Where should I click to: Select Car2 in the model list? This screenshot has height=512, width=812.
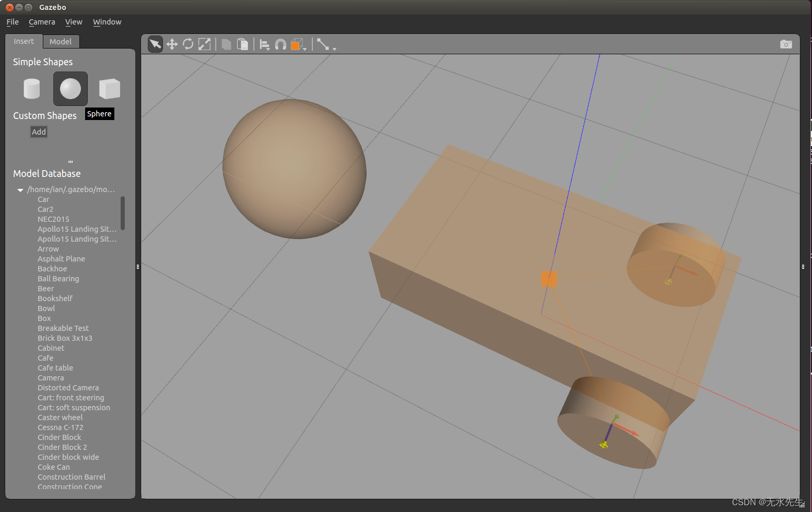45,209
